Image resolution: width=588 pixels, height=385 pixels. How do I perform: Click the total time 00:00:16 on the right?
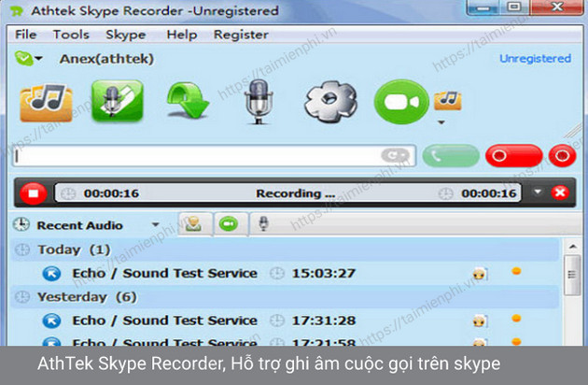[x=489, y=193]
